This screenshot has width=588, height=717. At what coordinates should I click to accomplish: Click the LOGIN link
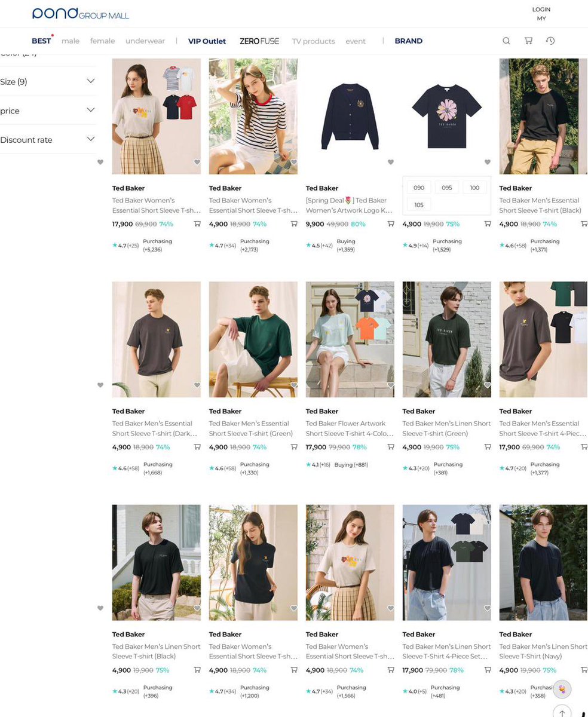click(541, 10)
